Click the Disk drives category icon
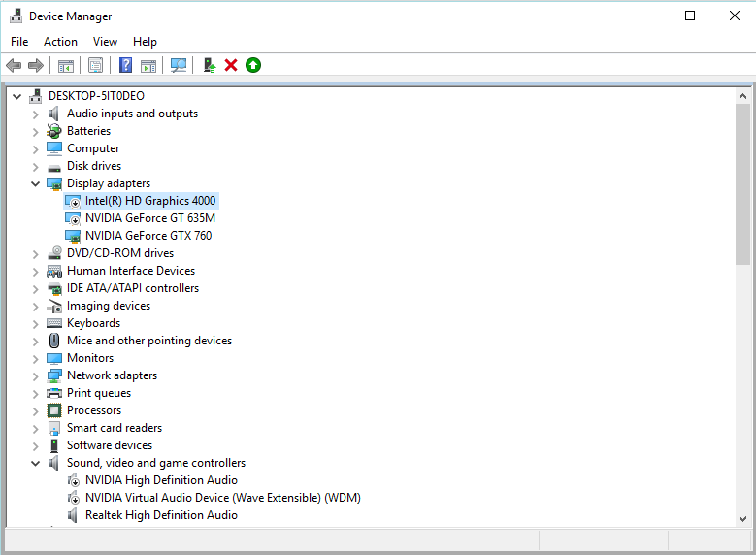 coord(54,167)
